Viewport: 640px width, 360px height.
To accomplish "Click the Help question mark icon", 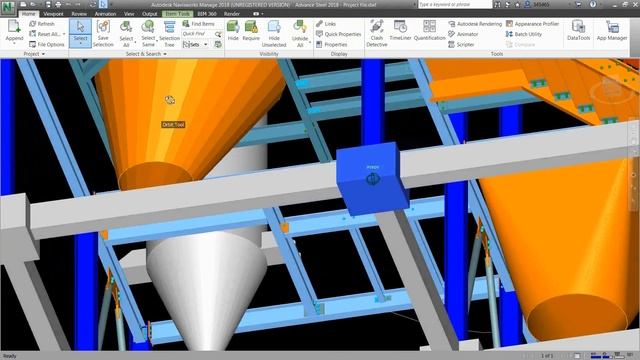I will coord(593,4).
